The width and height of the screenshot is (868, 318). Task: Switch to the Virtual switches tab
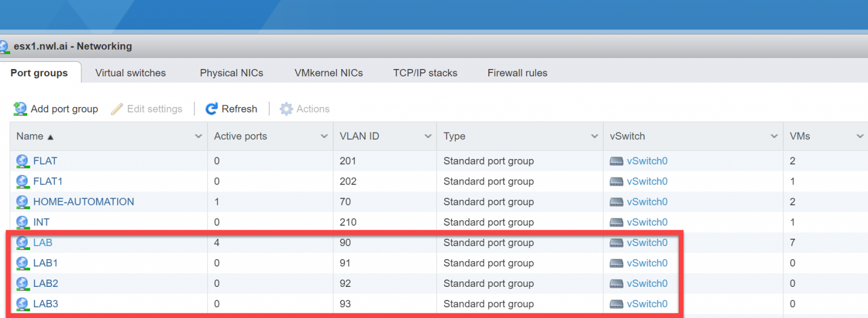tap(131, 72)
